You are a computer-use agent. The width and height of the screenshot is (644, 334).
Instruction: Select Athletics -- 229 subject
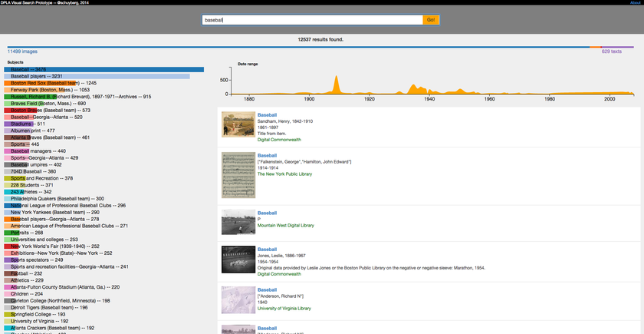coord(24,280)
